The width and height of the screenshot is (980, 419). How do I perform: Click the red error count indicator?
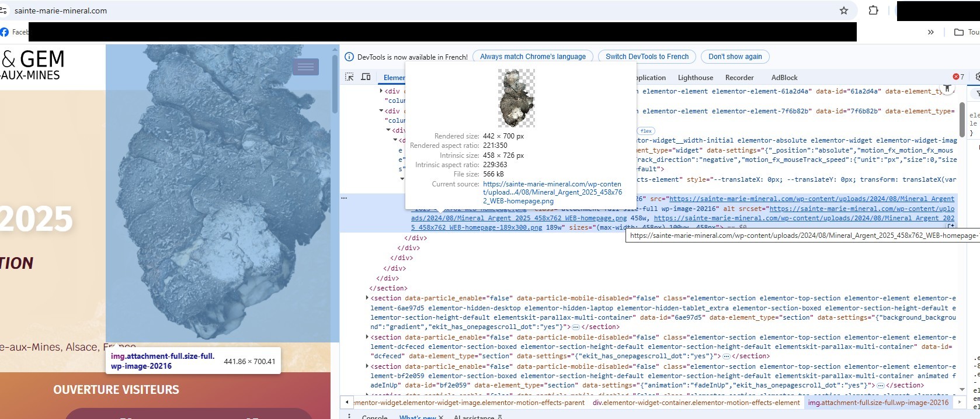point(958,77)
